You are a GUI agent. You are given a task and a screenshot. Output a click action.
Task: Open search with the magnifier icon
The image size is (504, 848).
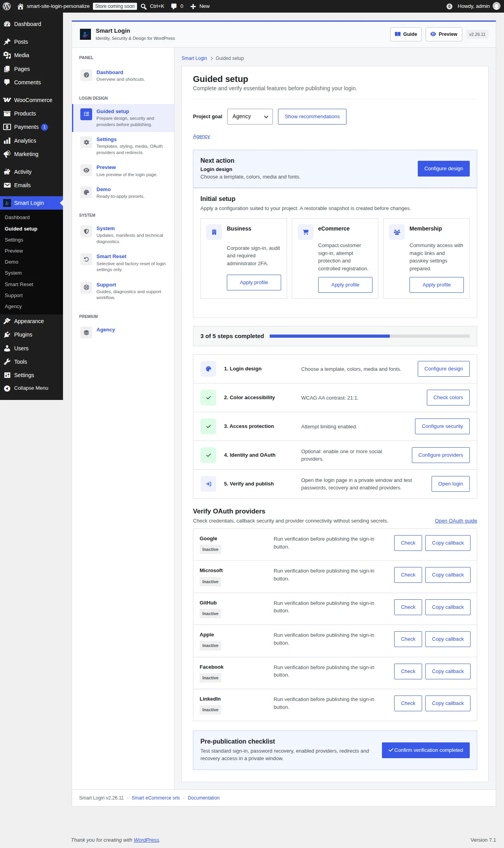(144, 6)
